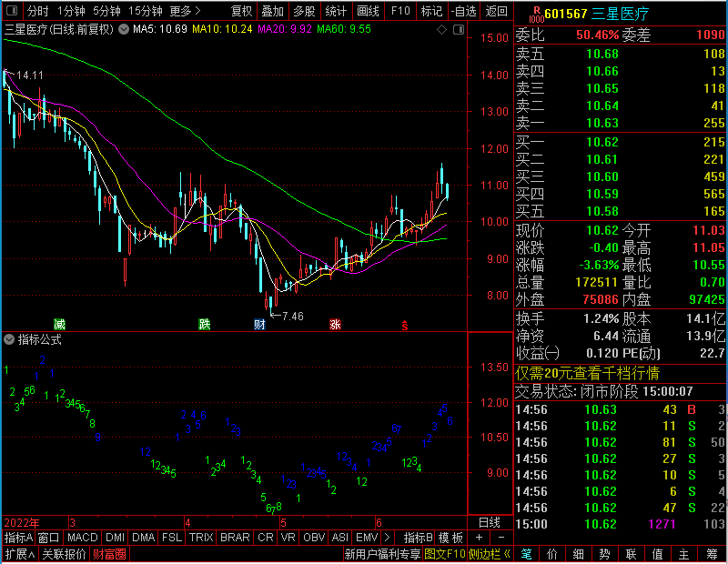Switch to 分时 intraday view
Screen dimensions: 728x564
click(x=37, y=11)
